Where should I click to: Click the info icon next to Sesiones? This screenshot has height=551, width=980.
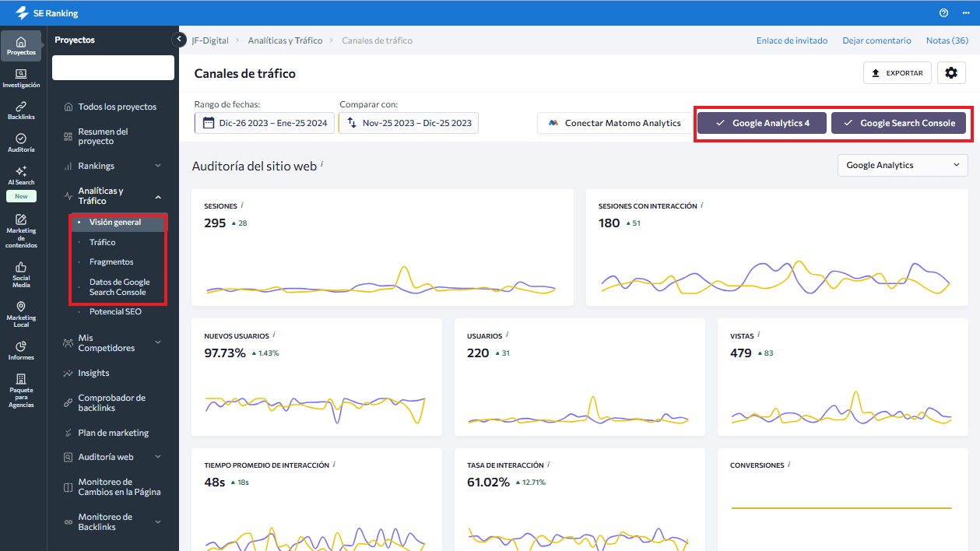242,205
